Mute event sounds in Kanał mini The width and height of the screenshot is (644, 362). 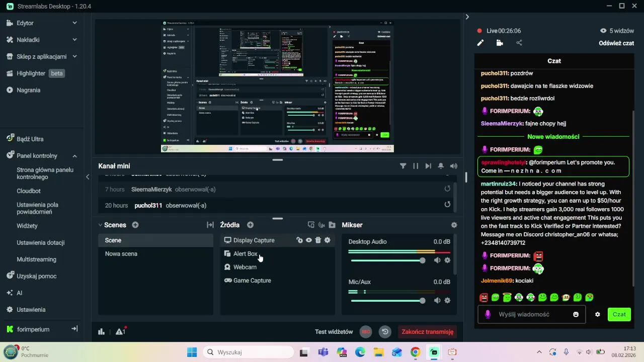[x=454, y=166]
